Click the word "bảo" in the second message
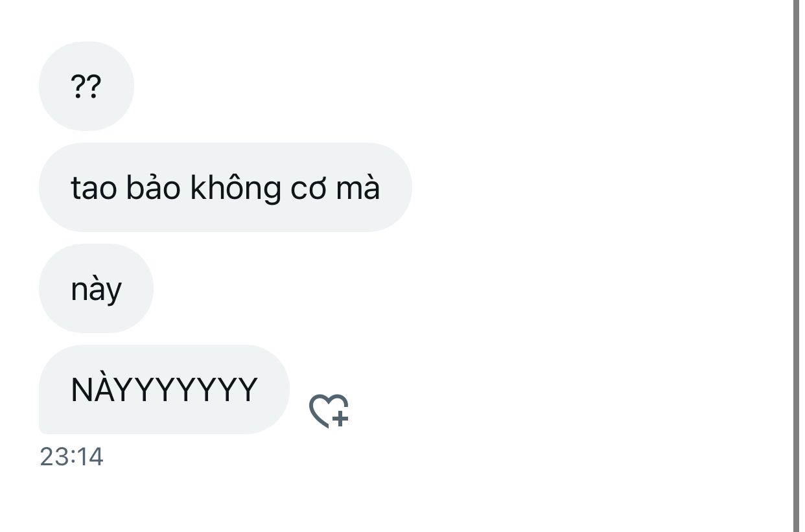Screen dimensions: 805x532 pos(153,187)
